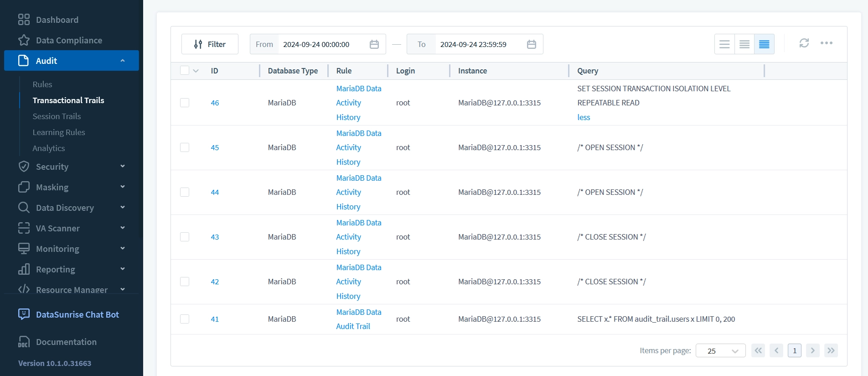
Task: Open the rule link in row 45
Action: (359, 147)
